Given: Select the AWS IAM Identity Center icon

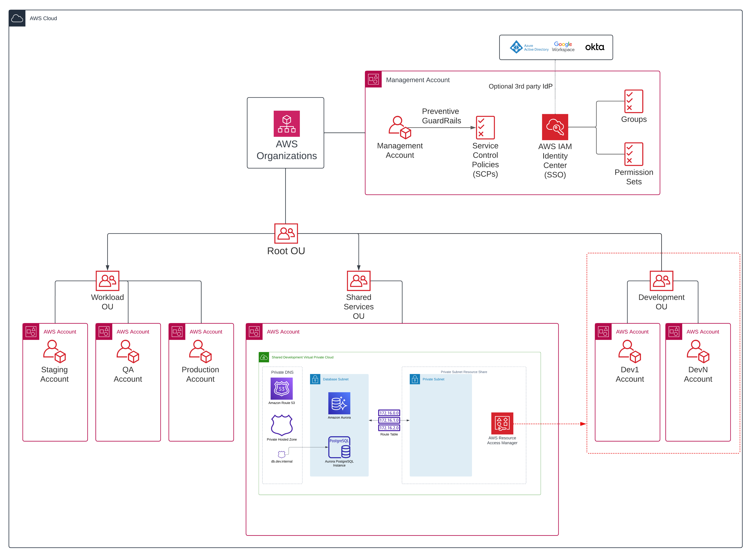Looking at the screenshot, I should (x=555, y=127).
